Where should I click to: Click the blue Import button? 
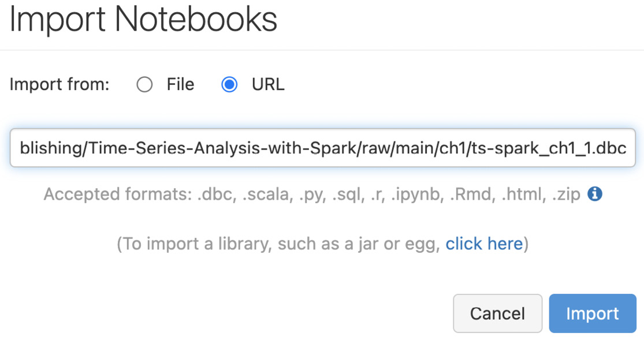click(x=592, y=313)
